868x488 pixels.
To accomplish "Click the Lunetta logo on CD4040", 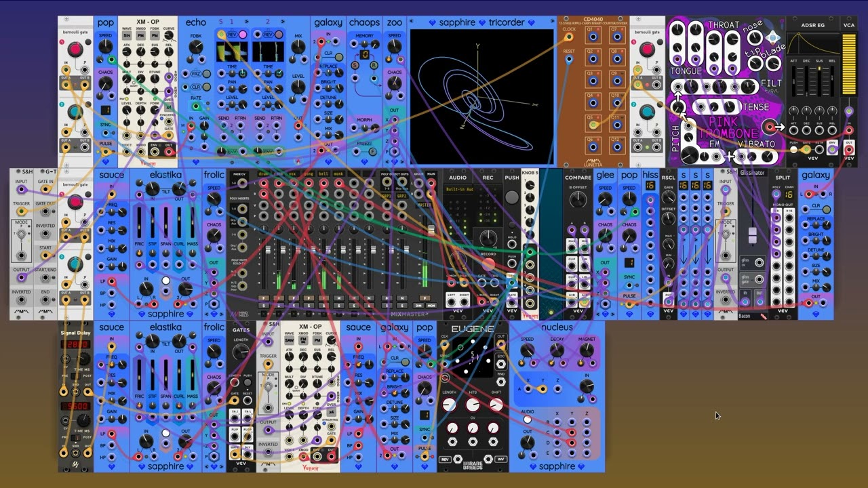I will point(593,161).
